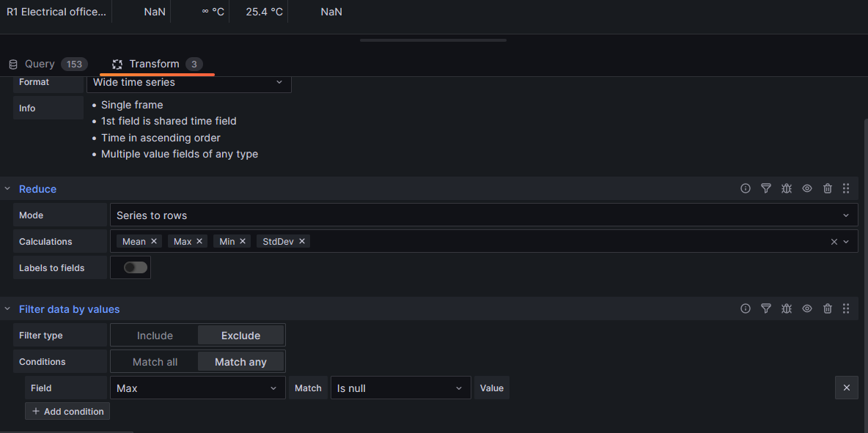Click the Add condition button

[67, 411]
